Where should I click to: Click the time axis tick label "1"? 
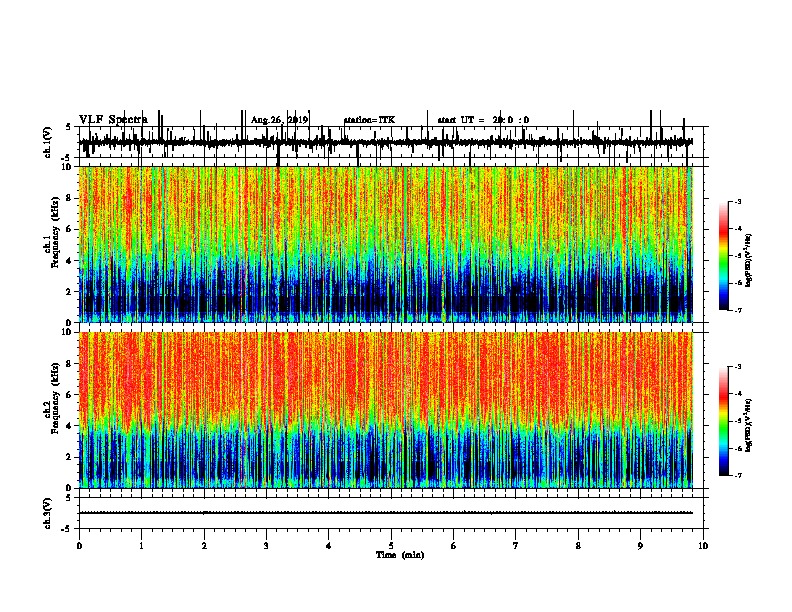click(141, 546)
